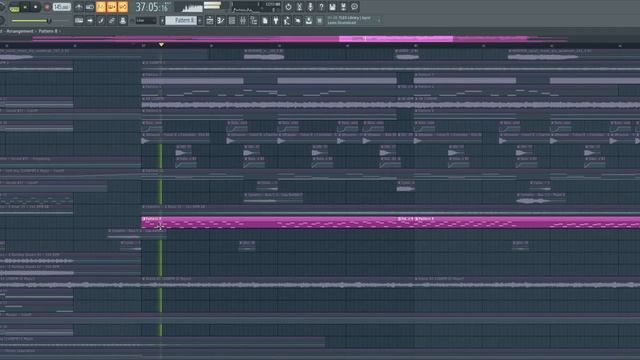Save the project with the disk icon
This screenshot has width=640, height=360.
pos(332,7)
